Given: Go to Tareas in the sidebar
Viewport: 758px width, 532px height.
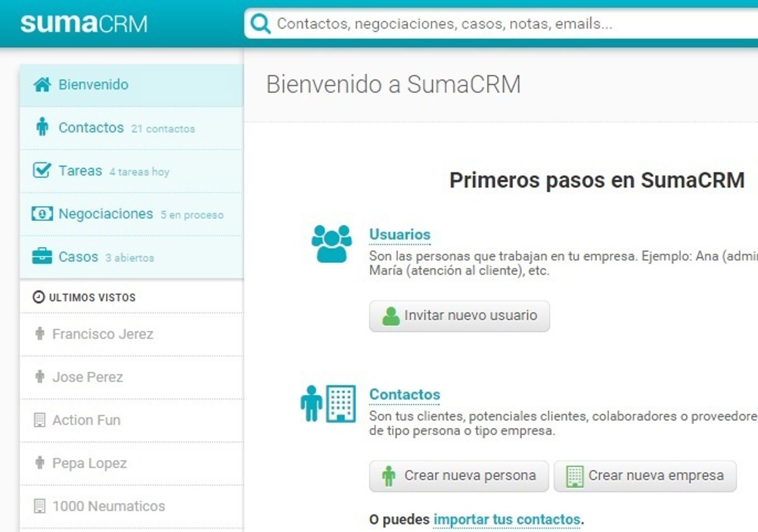Looking at the screenshot, I should pos(80,171).
